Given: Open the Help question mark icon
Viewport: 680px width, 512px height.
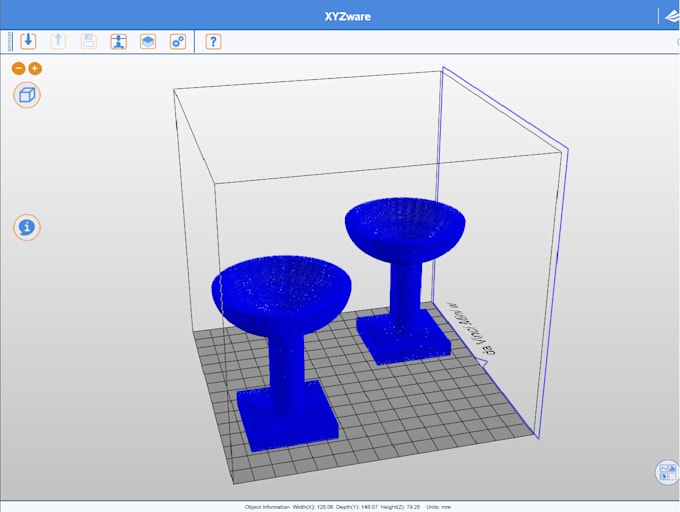Looking at the screenshot, I should tap(213, 41).
